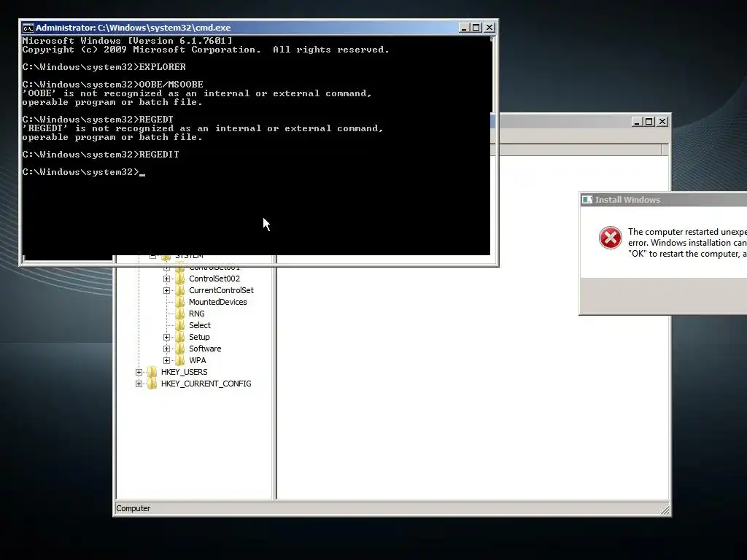Click the red error icon in Install Windows
Screen dimensions: 747x560
[x=611, y=238]
